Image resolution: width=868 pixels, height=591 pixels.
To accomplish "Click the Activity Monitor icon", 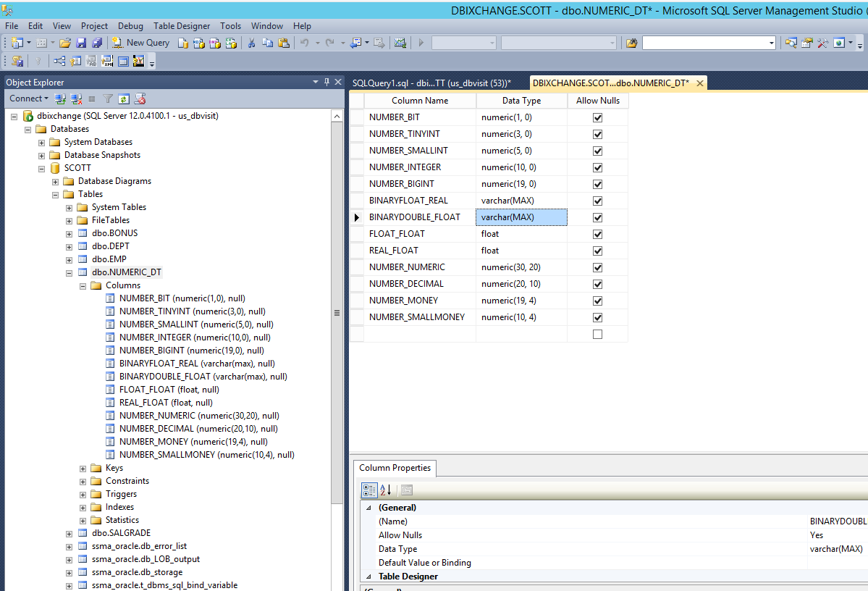I will point(400,43).
